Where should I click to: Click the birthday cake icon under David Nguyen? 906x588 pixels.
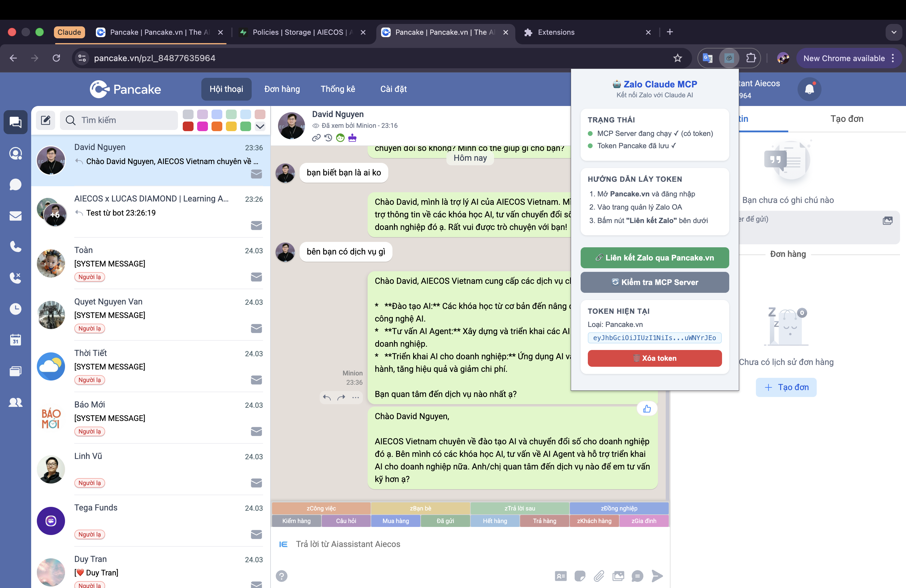click(353, 138)
